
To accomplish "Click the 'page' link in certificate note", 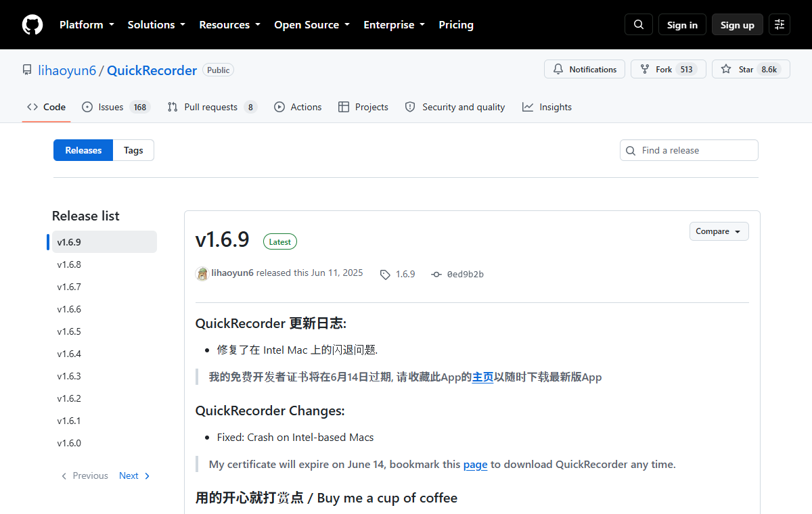I will pos(475,465).
